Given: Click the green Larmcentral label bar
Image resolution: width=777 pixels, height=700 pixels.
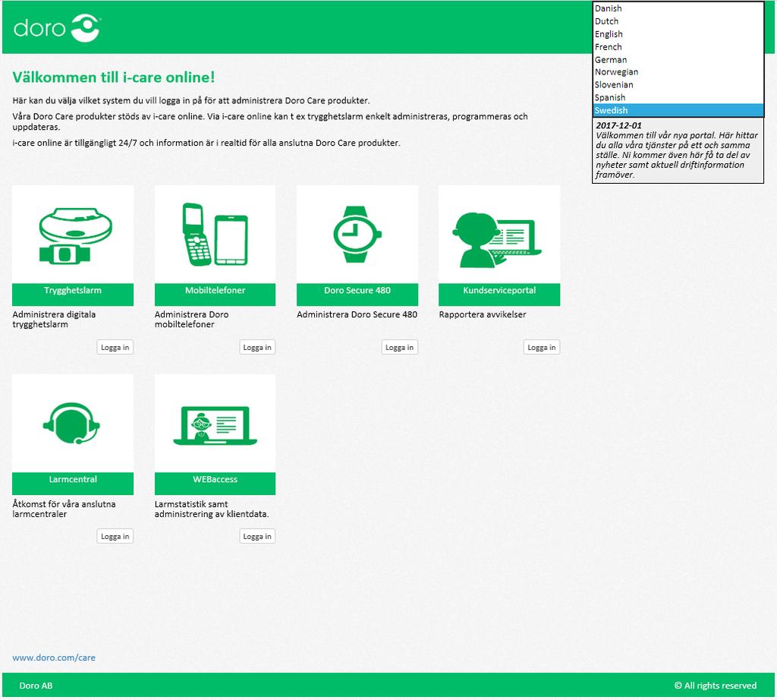Looking at the screenshot, I should coord(73,484).
